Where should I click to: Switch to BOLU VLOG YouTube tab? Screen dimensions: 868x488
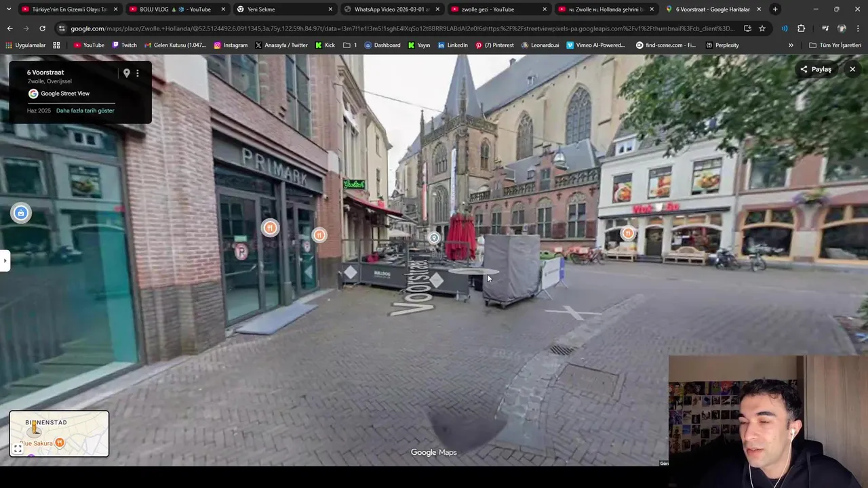[176, 9]
